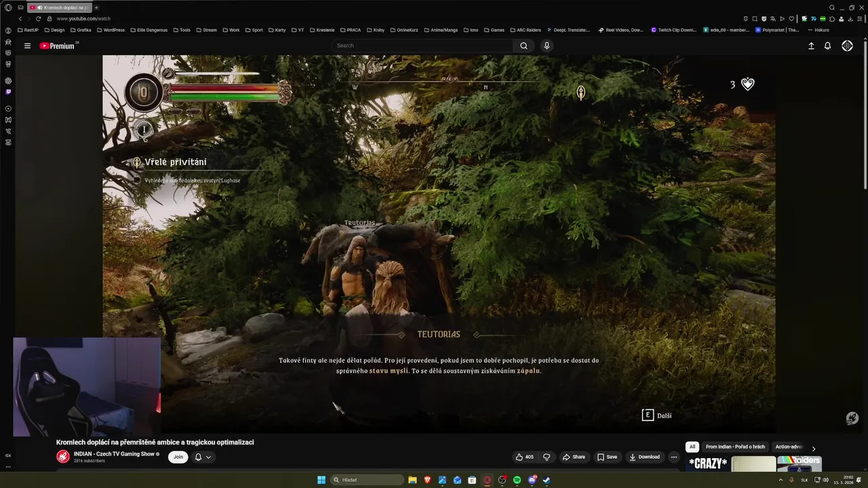Open the Design bookmark folder
868x488 pixels.
point(54,30)
